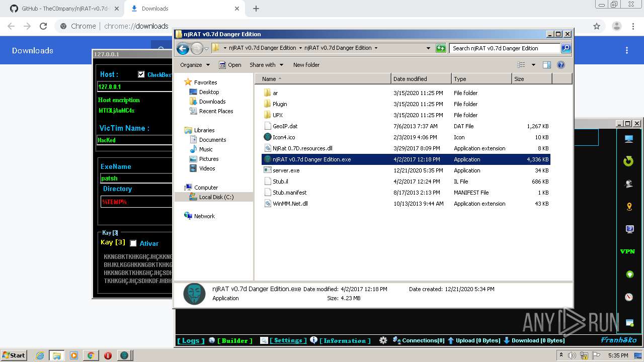644x362 pixels.
Task: Click the small icon before Settings in njRAT
Action: (264, 340)
